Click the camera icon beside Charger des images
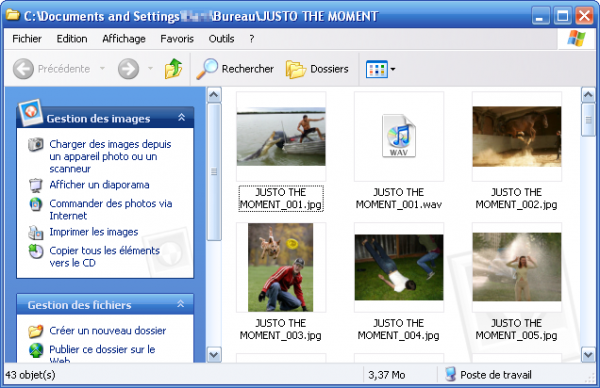600x388 pixels. click(36, 144)
